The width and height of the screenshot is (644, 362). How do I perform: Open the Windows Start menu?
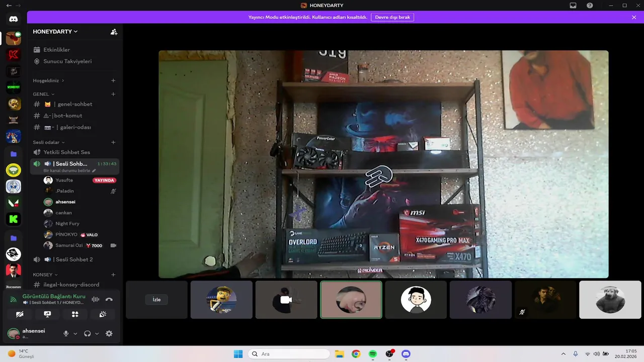[238, 354]
